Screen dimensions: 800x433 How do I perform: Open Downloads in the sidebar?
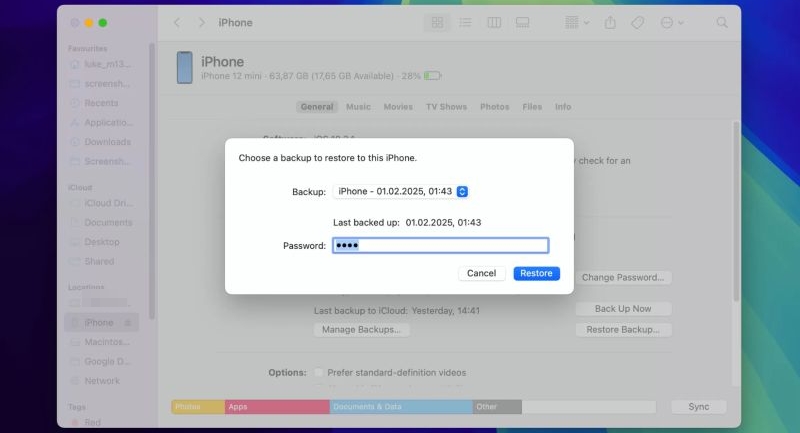tap(101, 142)
